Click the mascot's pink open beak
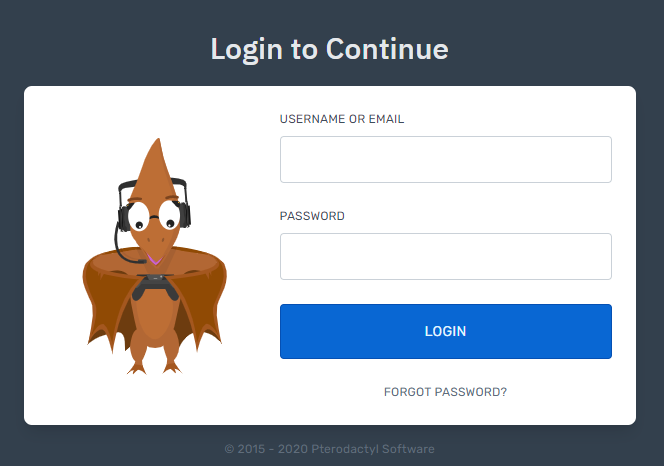Image resolution: width=664 pixels, height=466 pixels. coord(154,259)
